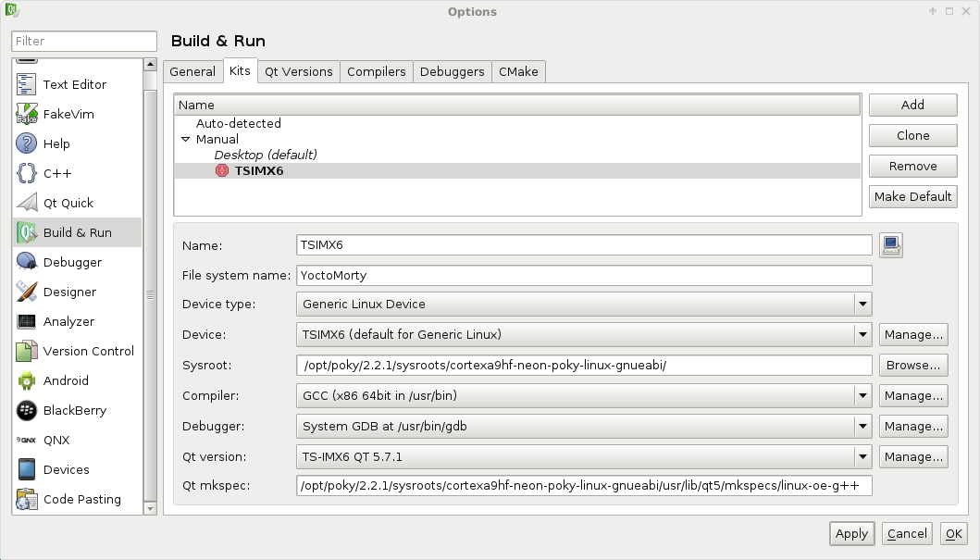Select the Devices tablet icon
Viewport: 980px width, 560px height.
26,469
